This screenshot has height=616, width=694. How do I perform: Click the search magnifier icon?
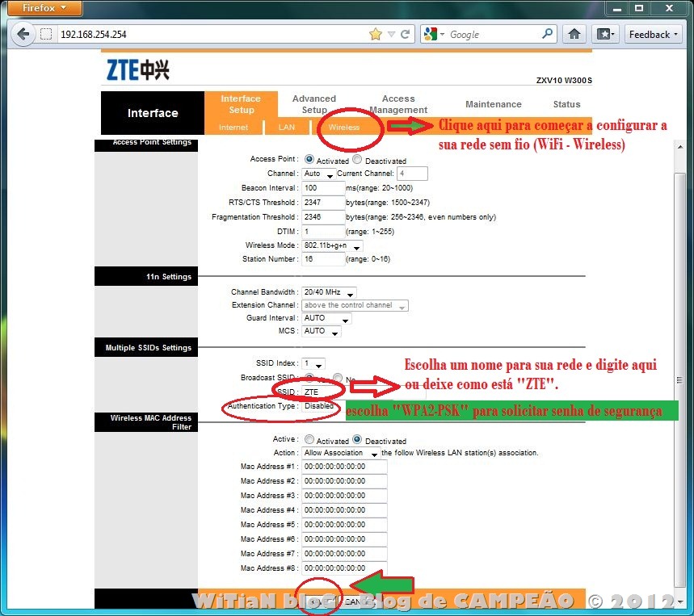[548, 34]
